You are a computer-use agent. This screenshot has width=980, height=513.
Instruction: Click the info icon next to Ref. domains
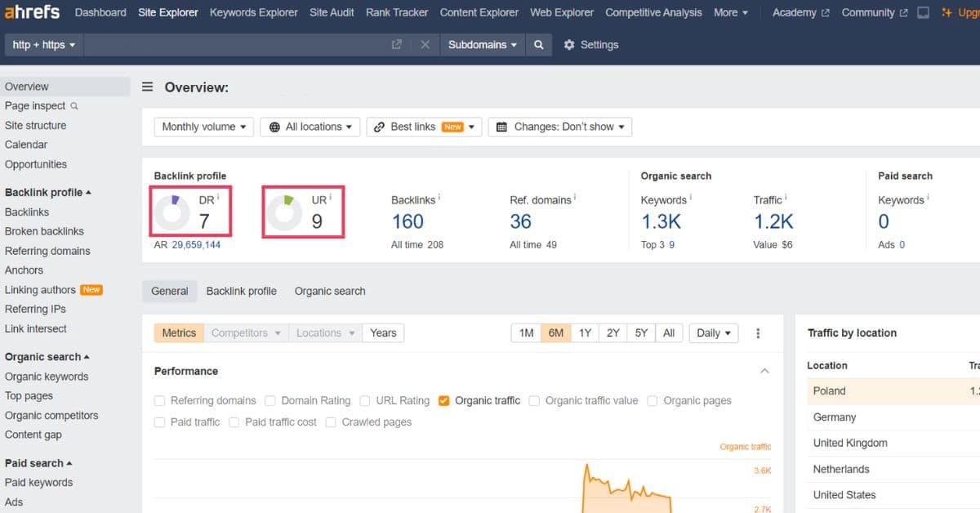pyautogui.click(x=575, y=197)
